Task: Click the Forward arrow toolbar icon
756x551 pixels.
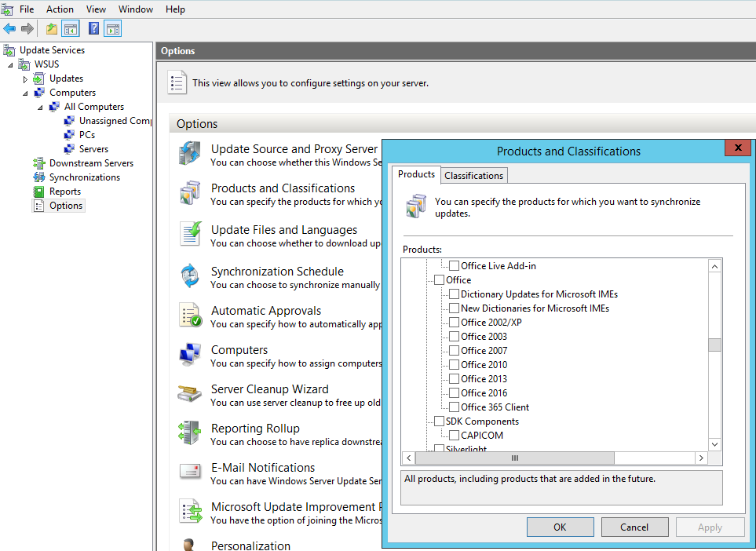Action: [x=27, y=29]
